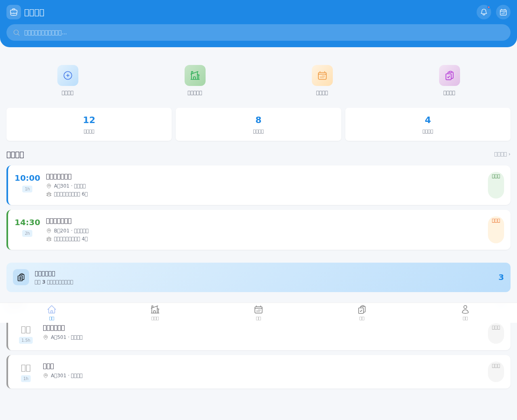
Task: Select the "10:00" time text
Action: pos(27,178)
